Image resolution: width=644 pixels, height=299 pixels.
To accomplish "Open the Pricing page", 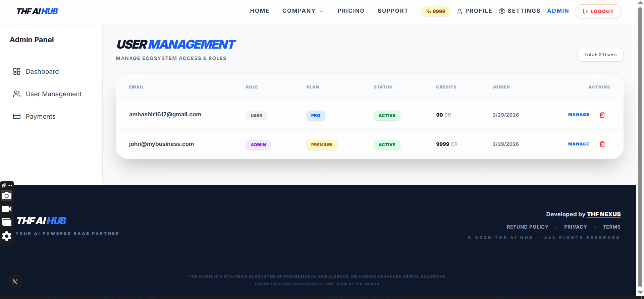I will 351,11.
